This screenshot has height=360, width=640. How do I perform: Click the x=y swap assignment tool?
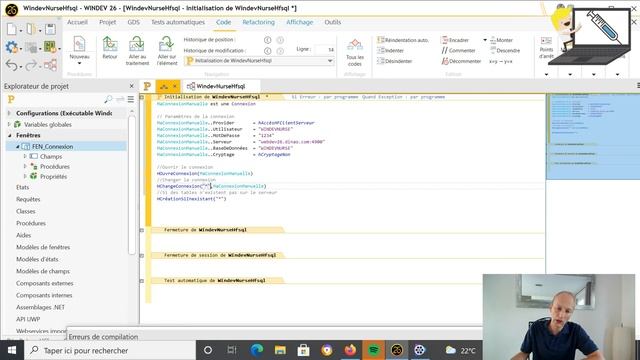[500, 61]
